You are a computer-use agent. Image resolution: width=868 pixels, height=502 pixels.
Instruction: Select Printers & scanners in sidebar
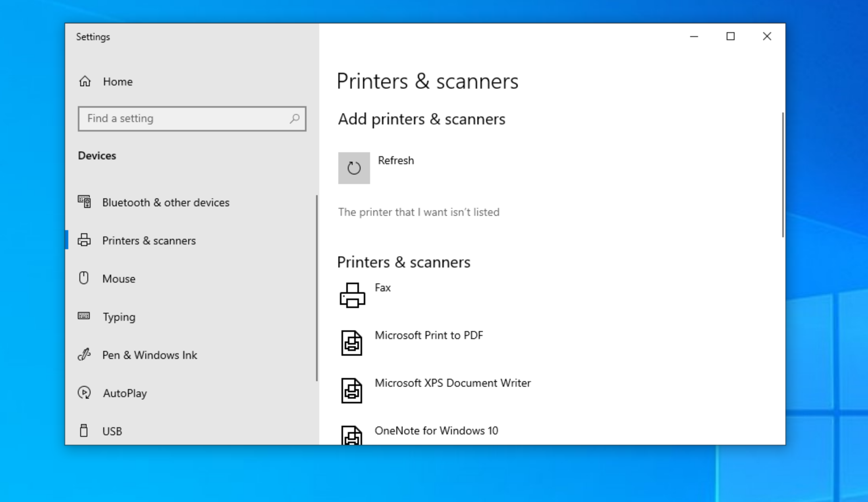pos(149,240)
